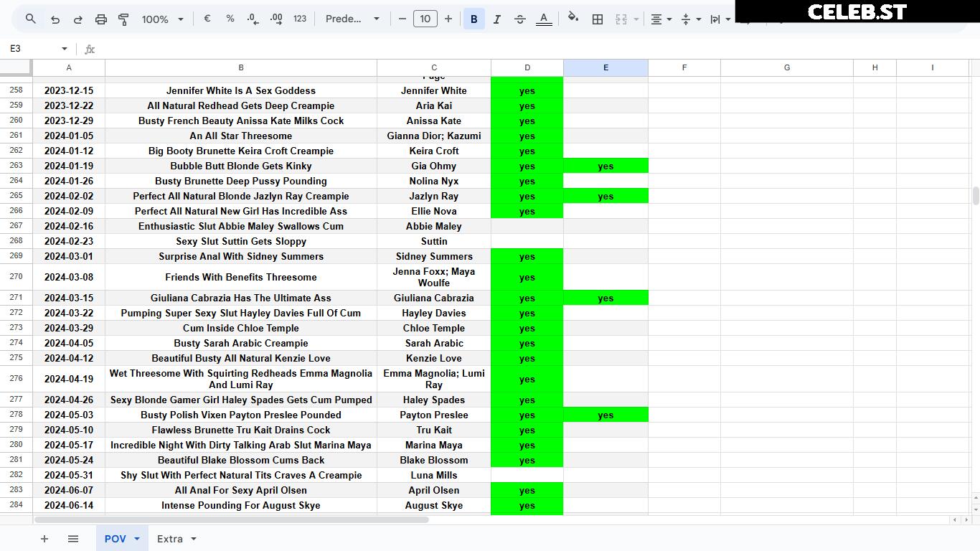
Task: Click the print icon
Action: point(101,19)
